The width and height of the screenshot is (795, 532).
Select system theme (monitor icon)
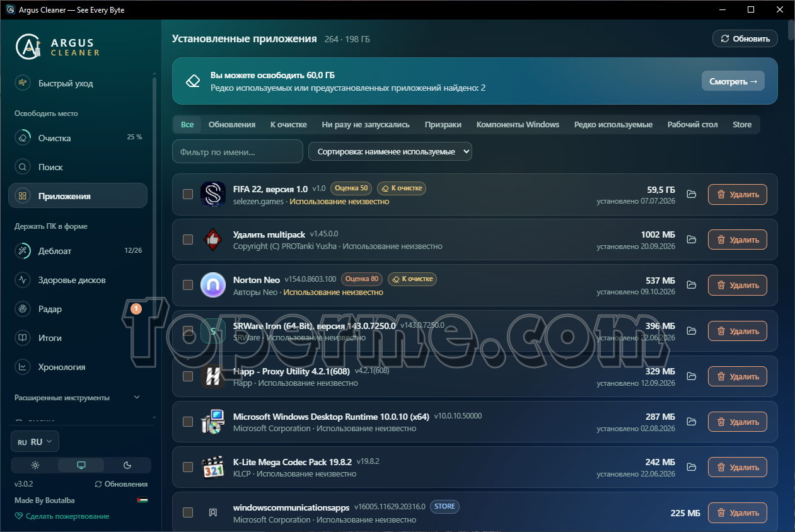(x=81, y=465)
